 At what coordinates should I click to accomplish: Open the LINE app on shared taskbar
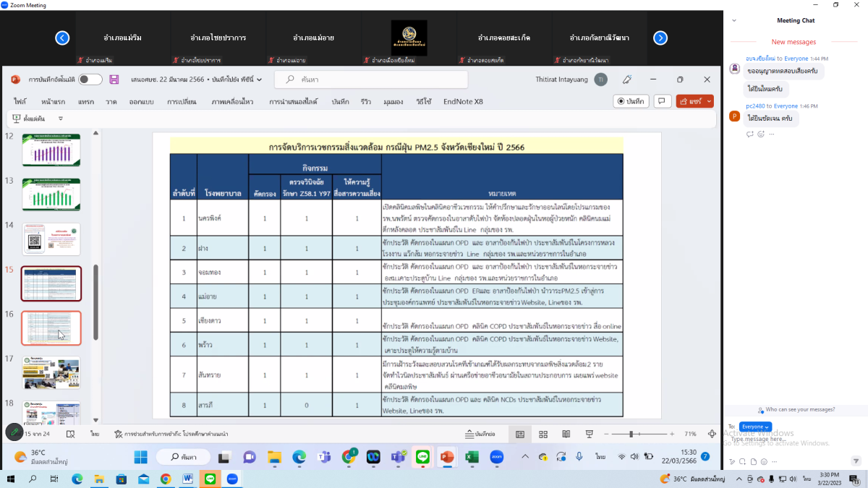422,457
